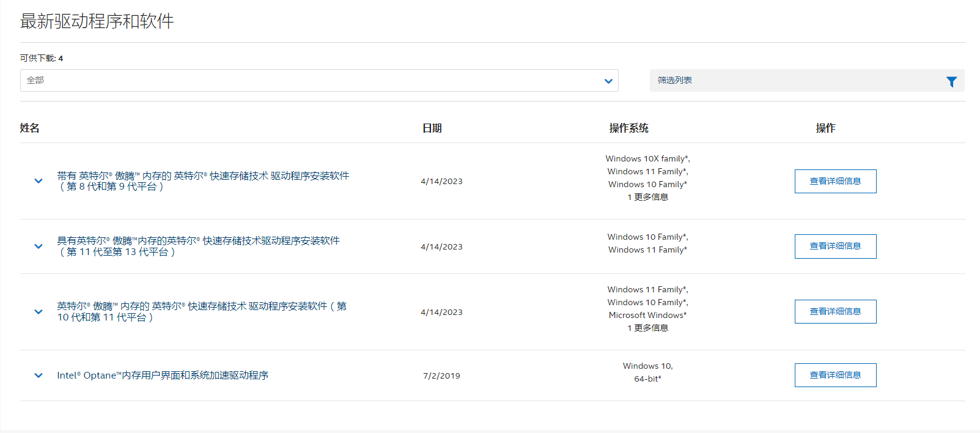Click 1 更多信息 under Microsoft Windows*
Screen dimensions: 980x433
point(647,328)
